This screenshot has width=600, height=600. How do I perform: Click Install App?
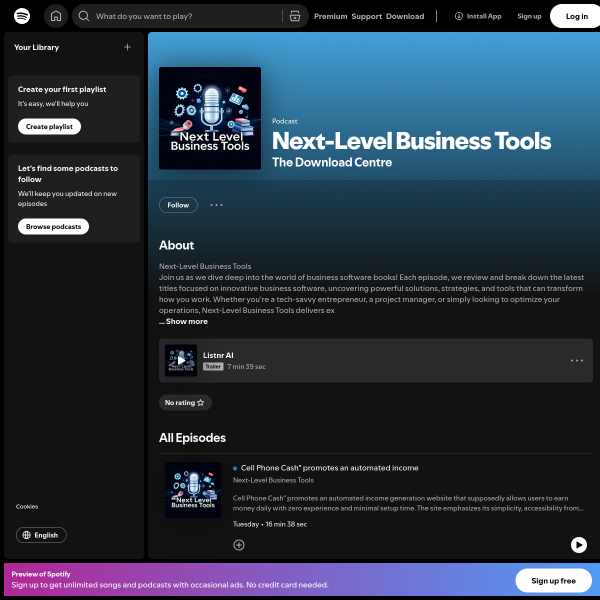(478, 16)
